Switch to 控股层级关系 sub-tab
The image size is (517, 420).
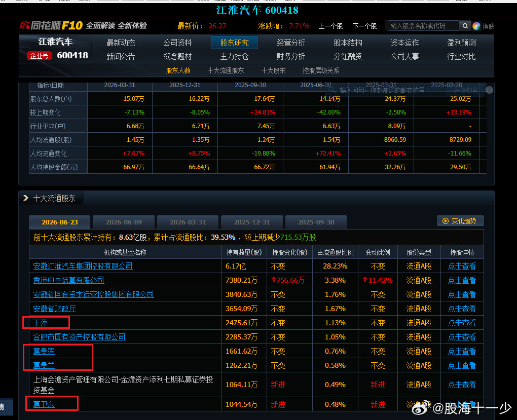pyautogui.click(x=321, y=70)
